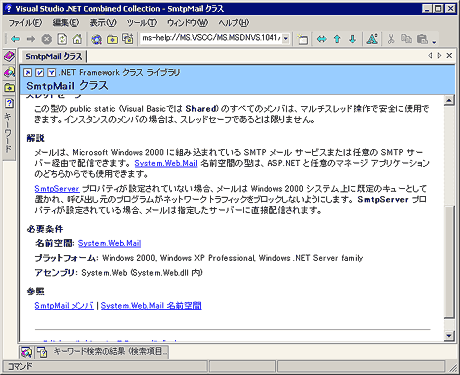
Task: Open the ヘルプ menu
Action: [233, 23]
